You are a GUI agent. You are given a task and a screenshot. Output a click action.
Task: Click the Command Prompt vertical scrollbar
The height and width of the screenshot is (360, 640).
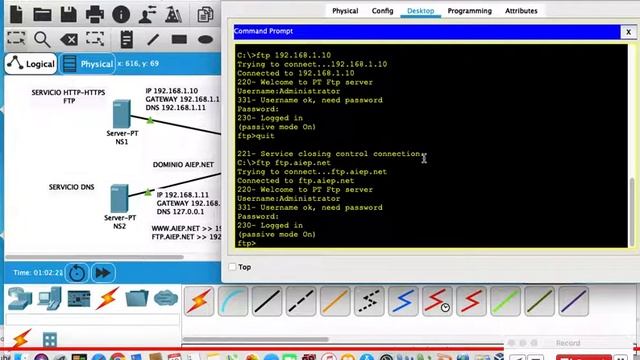633,212
